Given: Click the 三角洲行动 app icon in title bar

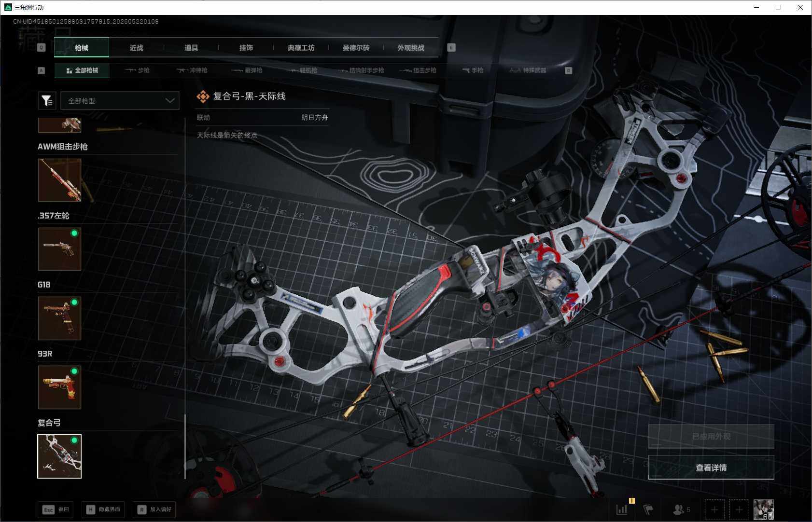Looking at the screenshot, I should (x=8, y=7).
